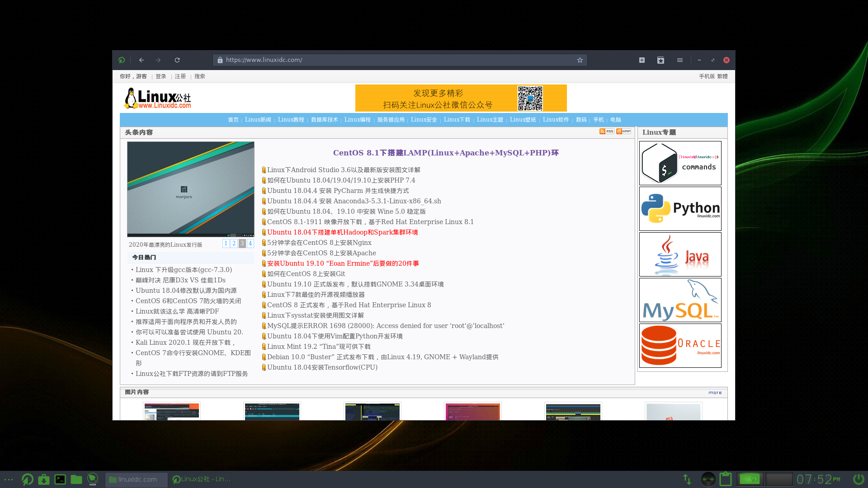The image size is (868, 488).
Task: Open Linux教程 navigation item
Action: 291,120
